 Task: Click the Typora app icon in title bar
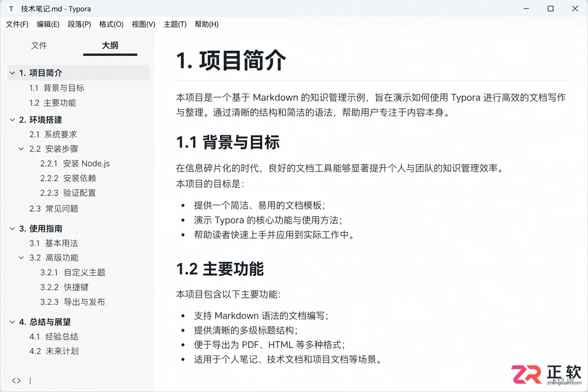[11, 9]
